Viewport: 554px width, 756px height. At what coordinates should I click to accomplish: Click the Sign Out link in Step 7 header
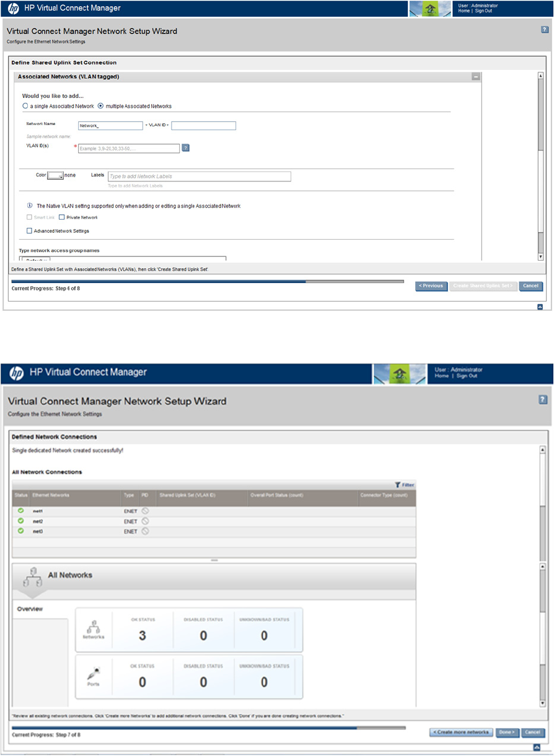click(x=467, y=376)
